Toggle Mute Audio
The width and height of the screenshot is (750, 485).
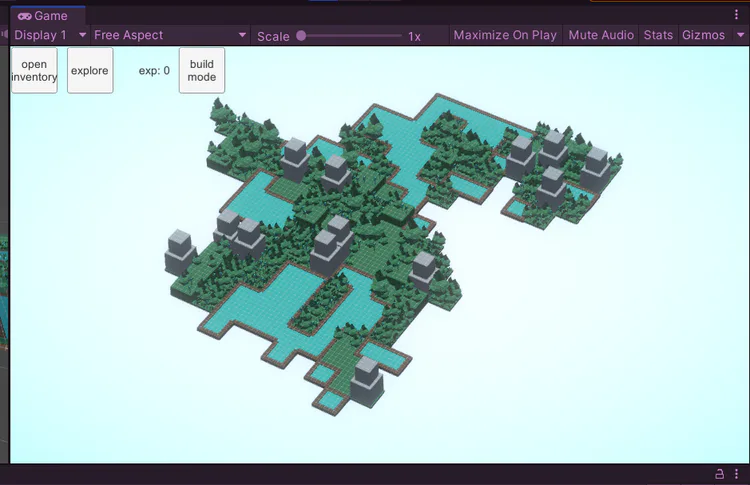pos(601,35)
